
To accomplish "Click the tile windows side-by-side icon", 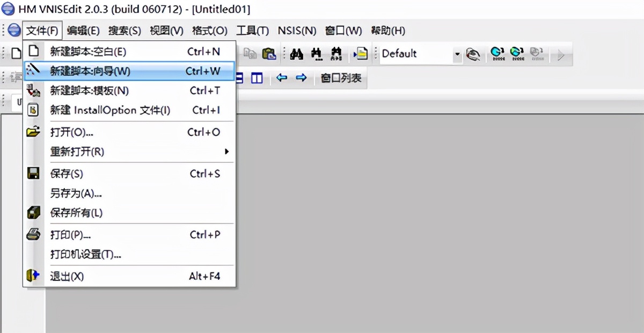I will [x=257, y=78].
